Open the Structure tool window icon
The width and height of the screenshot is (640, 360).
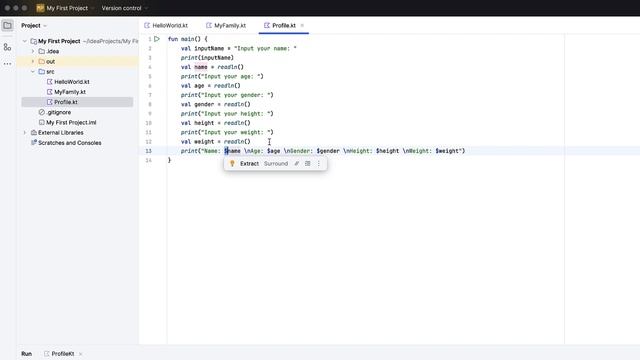pyautogui.click(x=7, y=47)
